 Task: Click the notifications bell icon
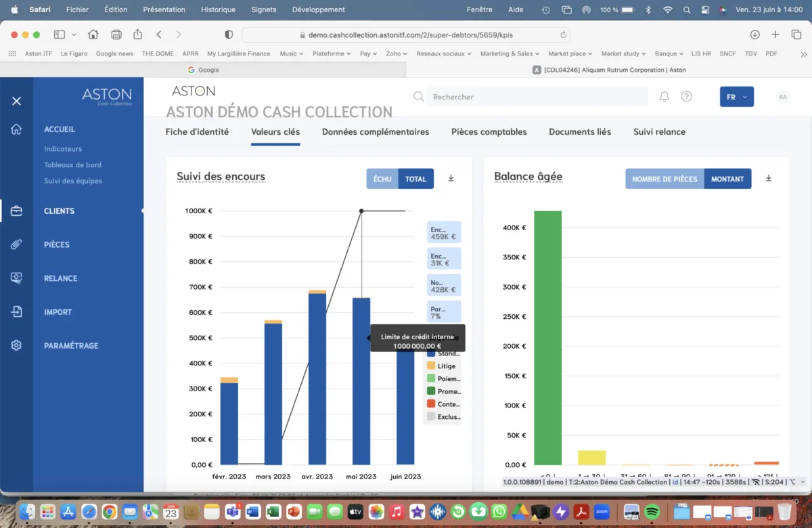(664, 97)
